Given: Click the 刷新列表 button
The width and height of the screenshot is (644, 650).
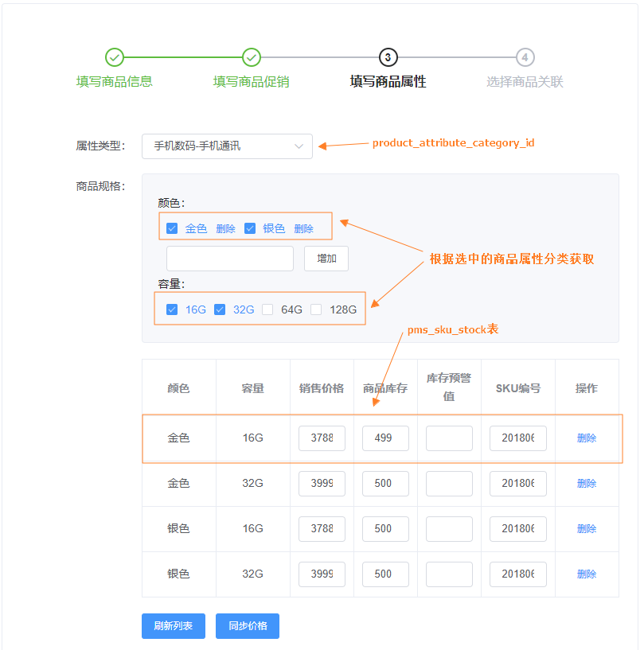Looking at the screenshot, I should (173, 626).
